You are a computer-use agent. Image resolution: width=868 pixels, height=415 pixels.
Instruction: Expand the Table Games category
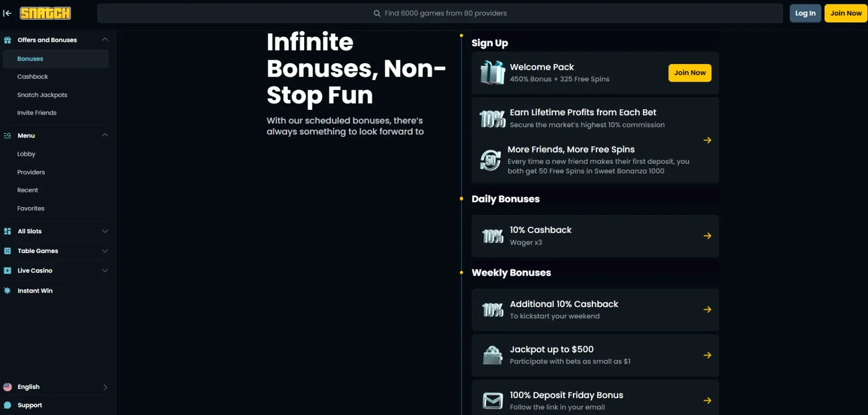pyautogui.click(x=105, y=251)
